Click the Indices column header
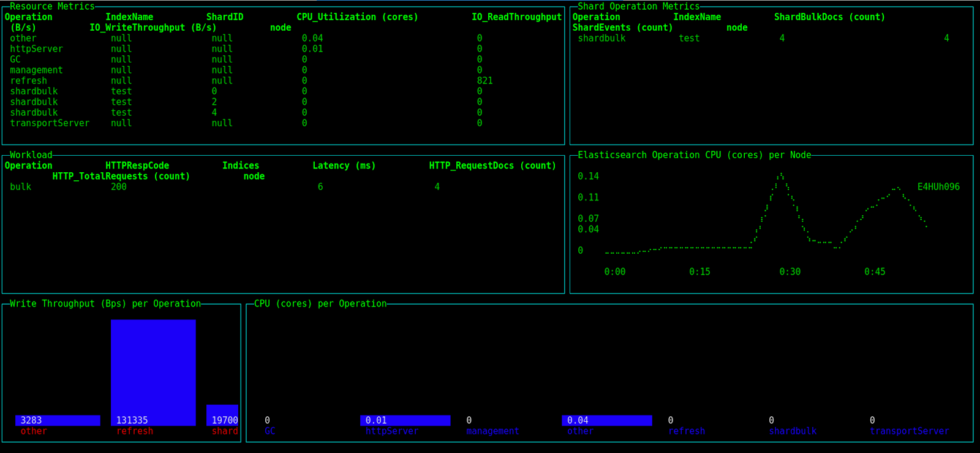This screenshot has width=980, height=453. pos(241,166)
